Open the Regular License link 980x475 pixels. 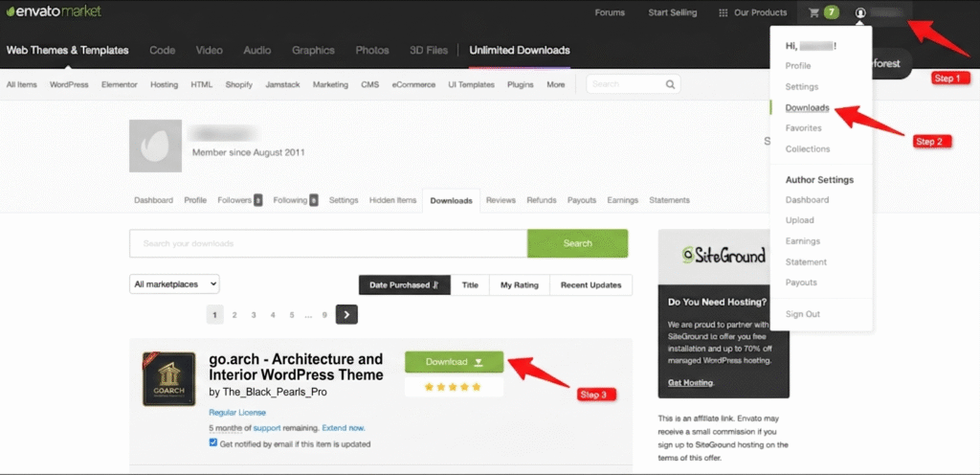(237, 413)
